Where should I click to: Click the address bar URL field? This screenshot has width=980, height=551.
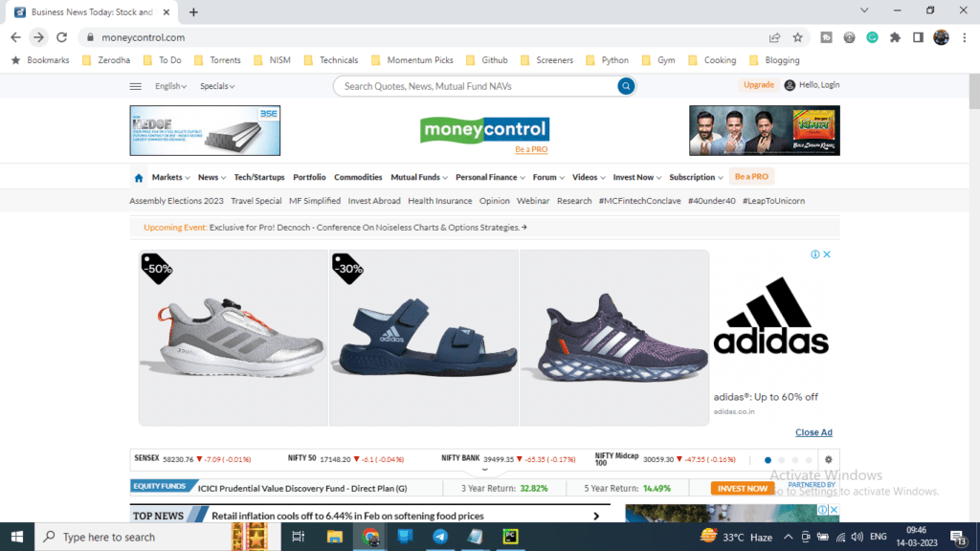click(x=432, y=37)
